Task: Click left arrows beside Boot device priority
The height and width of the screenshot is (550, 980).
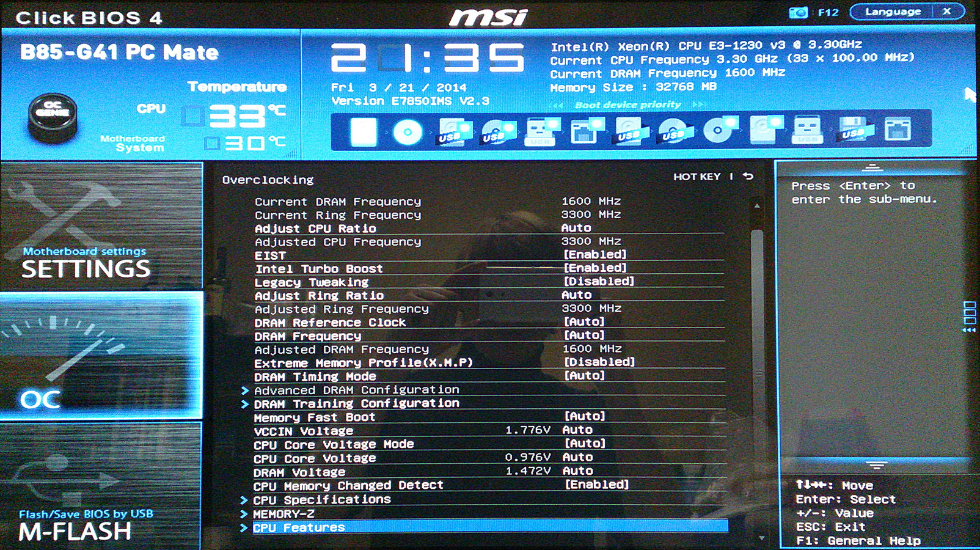Action: point(558,105)
